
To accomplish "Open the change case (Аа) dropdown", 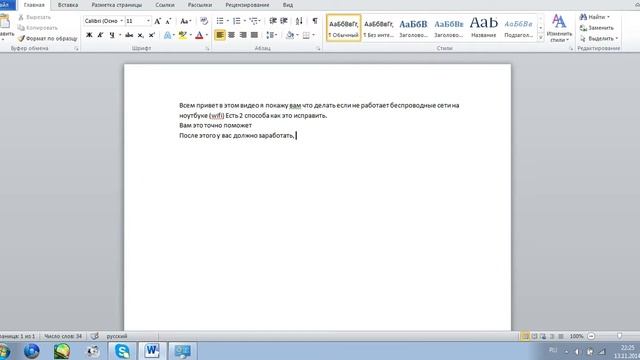I will coord(186,21).
